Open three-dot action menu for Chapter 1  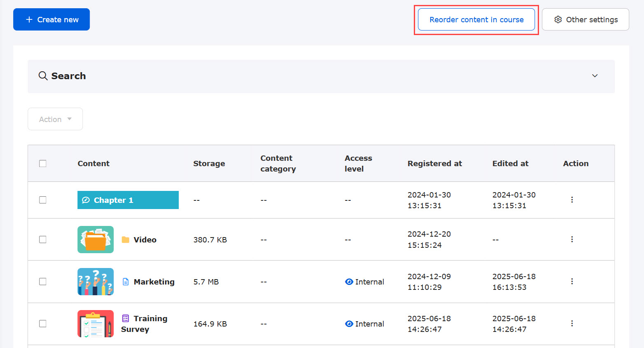click(x=572, y=200)
